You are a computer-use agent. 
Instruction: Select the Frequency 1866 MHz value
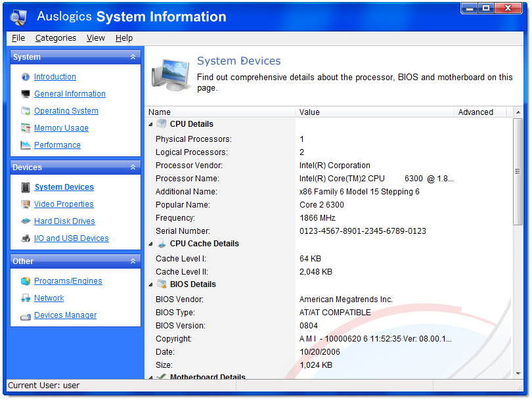point(317,218)
